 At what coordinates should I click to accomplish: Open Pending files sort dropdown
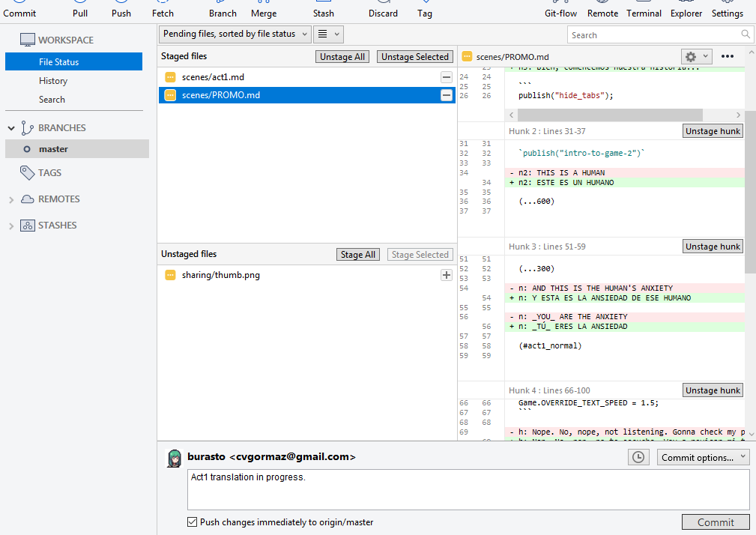tap(235, 34)
